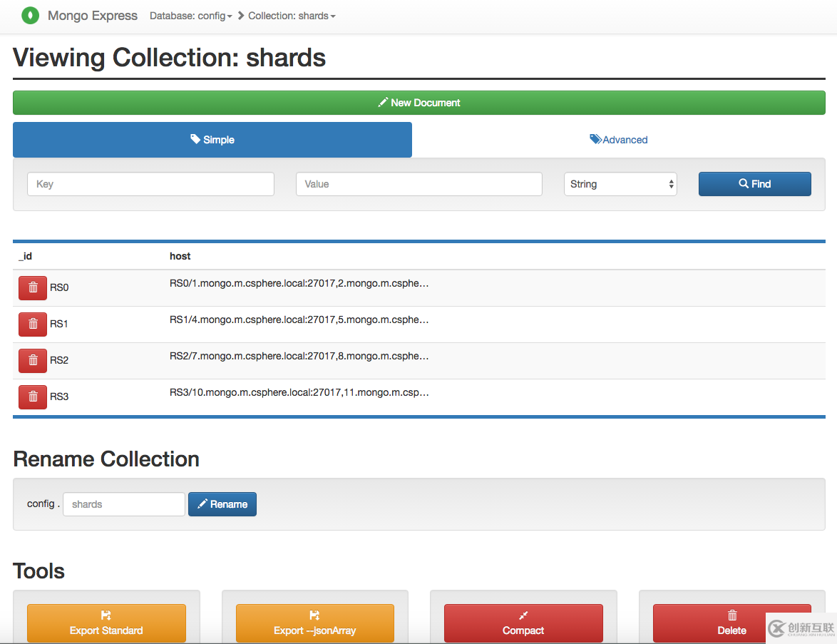Click the _id column header
Viewport: 837px width, 644px height.
coord(25,256)
